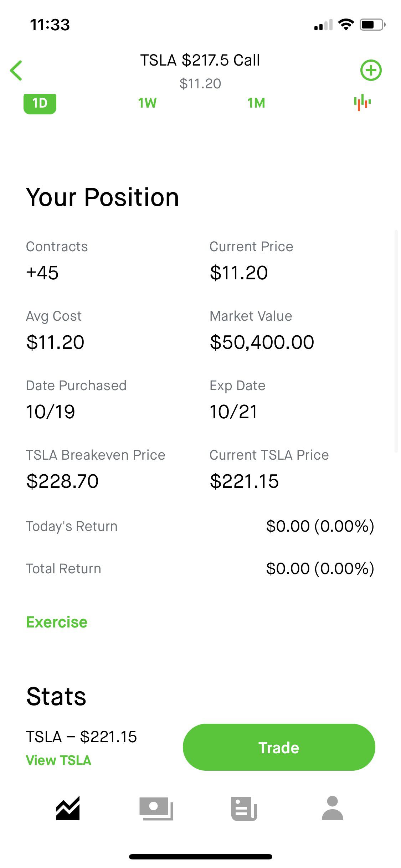Viewport: 401px width, 868px height.
Task: Click the page scrollbar on right edge
Action: tap(396, 341)
